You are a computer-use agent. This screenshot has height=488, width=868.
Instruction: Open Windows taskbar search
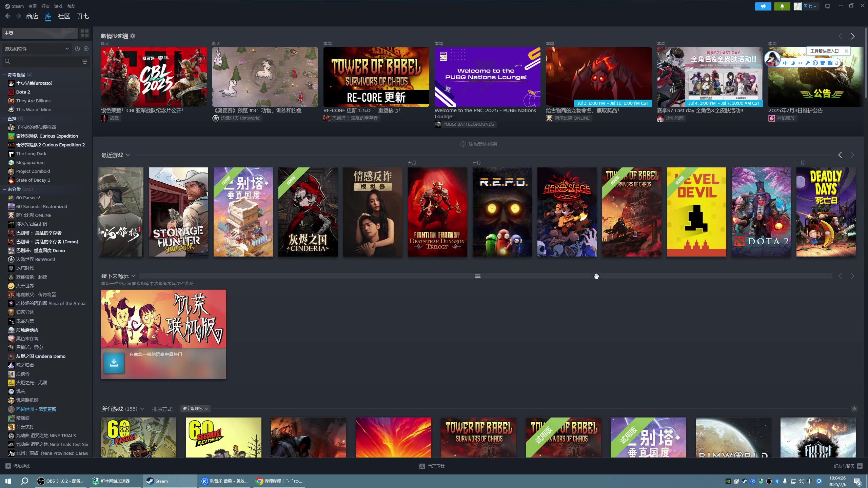click(x=24, y=481)
